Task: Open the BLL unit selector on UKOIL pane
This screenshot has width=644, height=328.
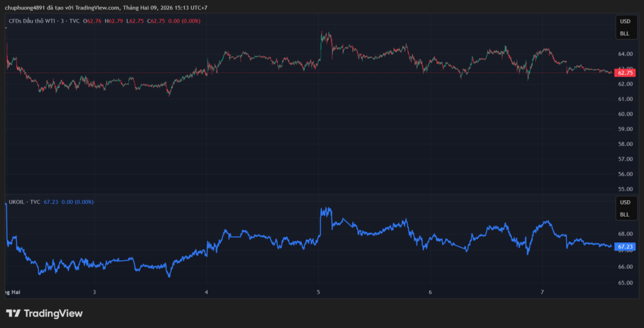Action: point(625,215)
